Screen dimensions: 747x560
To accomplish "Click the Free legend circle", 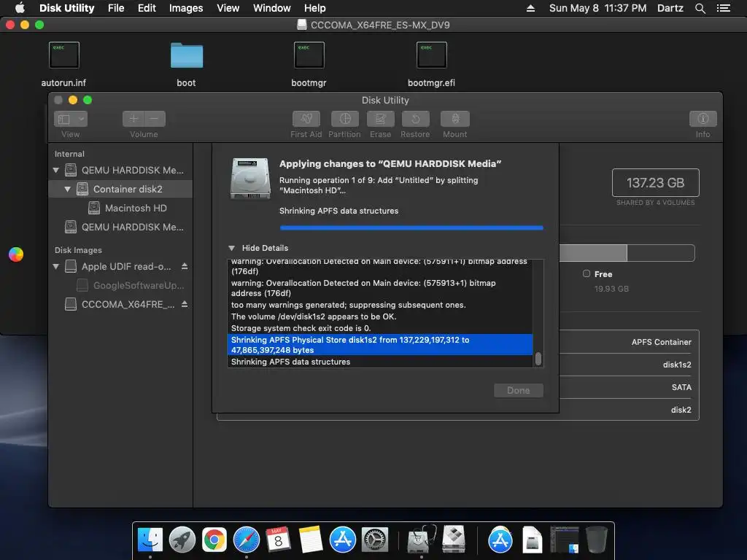I will click(587, 273).
